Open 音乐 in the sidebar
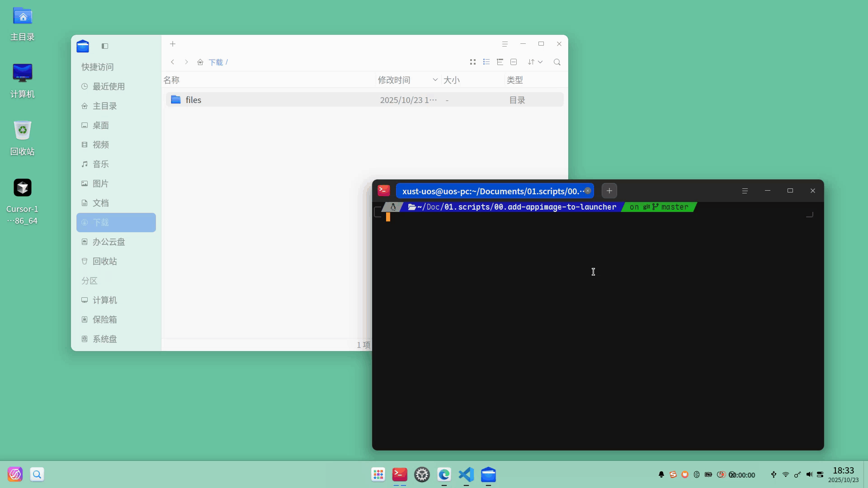Image resolution: width=868 pixels, height=488 pixels. (x=116, y=164)
